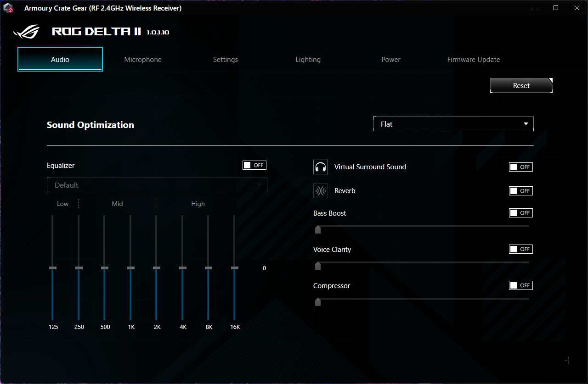The width and height of the screenshot is (588, 384).
Task: Click the 1K equalizer slider handle
Action: [x=131, y=268]
